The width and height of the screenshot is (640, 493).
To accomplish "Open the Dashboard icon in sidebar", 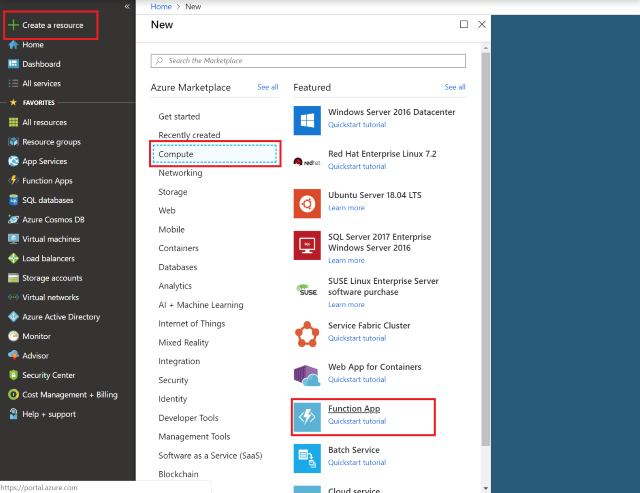I will [x=13, y=64].
